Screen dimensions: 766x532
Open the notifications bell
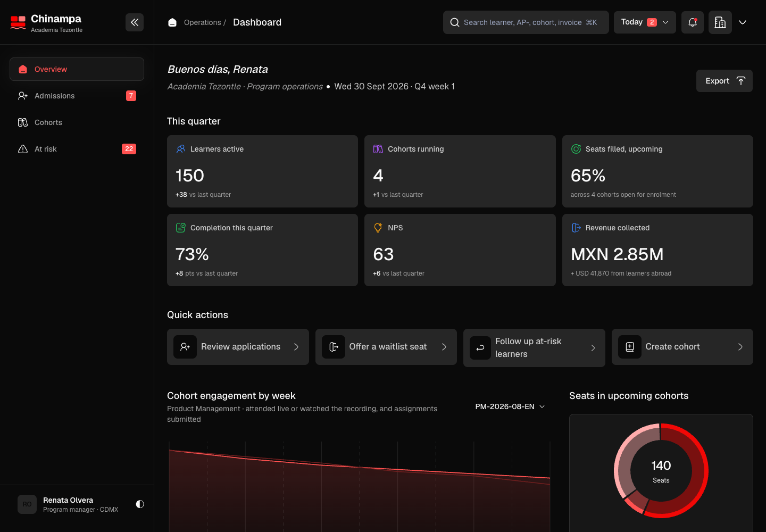tap(693, 22)
